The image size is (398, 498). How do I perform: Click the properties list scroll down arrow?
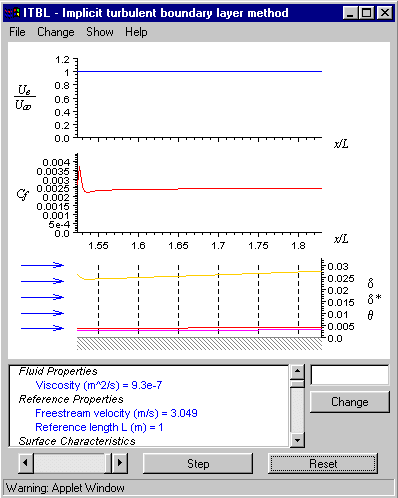(297, 440)
